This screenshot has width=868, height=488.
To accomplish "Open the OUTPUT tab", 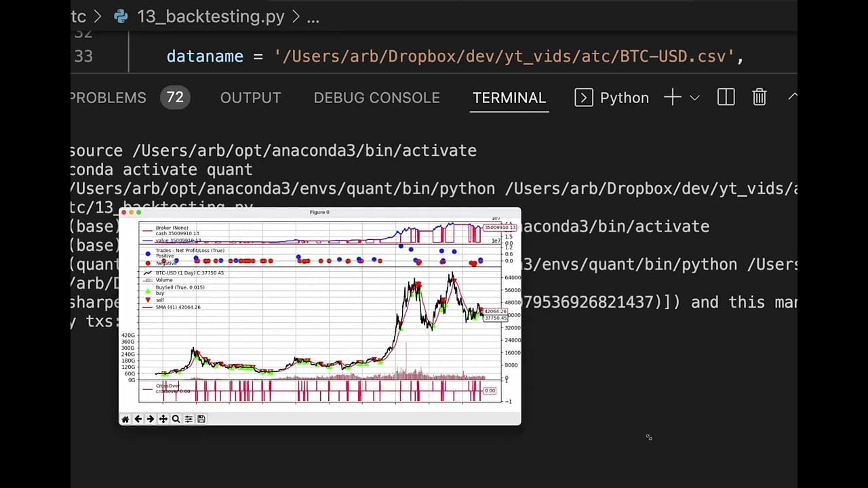I will [x=250, y=98].
